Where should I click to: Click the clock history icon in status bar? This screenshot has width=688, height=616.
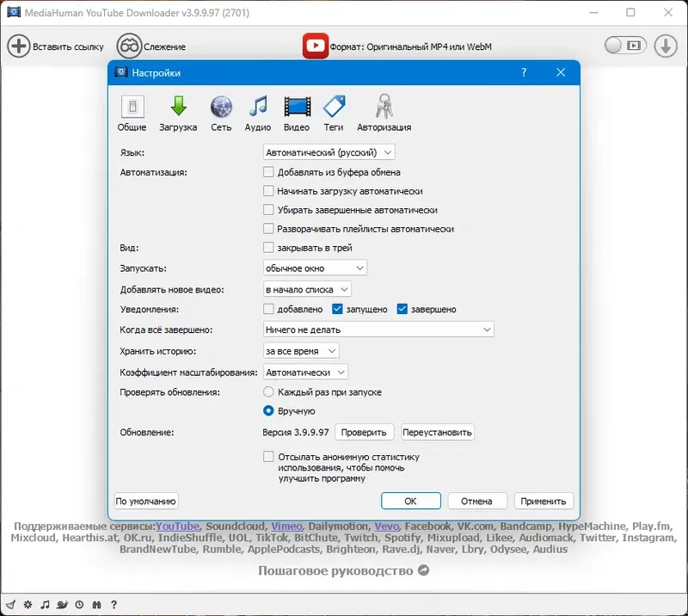[79, 605]
